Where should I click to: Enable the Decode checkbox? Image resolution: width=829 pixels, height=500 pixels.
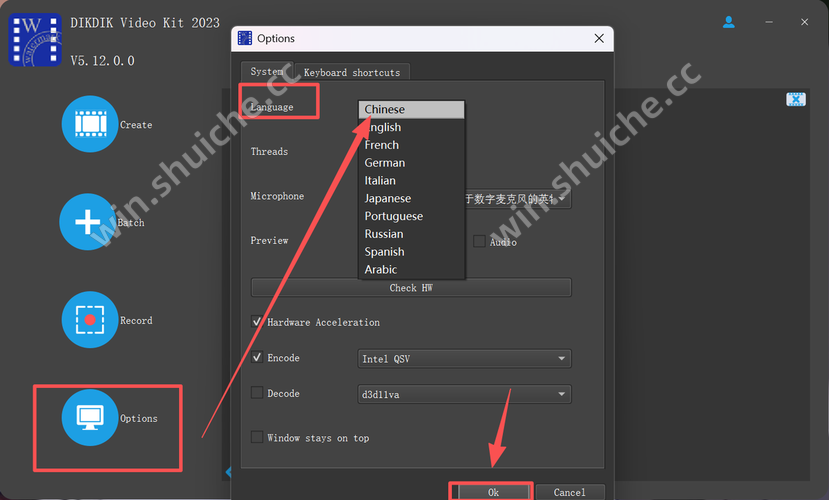click(x=257, y=393)
